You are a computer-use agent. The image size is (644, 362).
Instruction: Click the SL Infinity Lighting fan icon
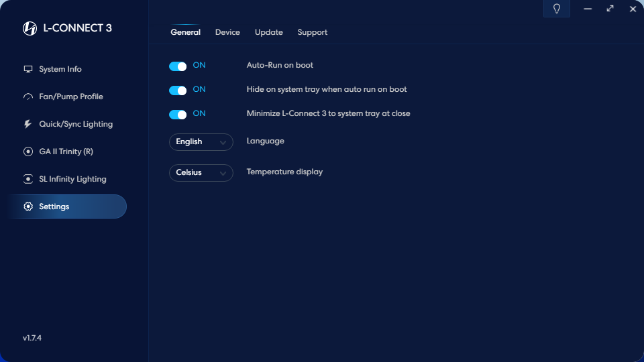pos(28,179)
